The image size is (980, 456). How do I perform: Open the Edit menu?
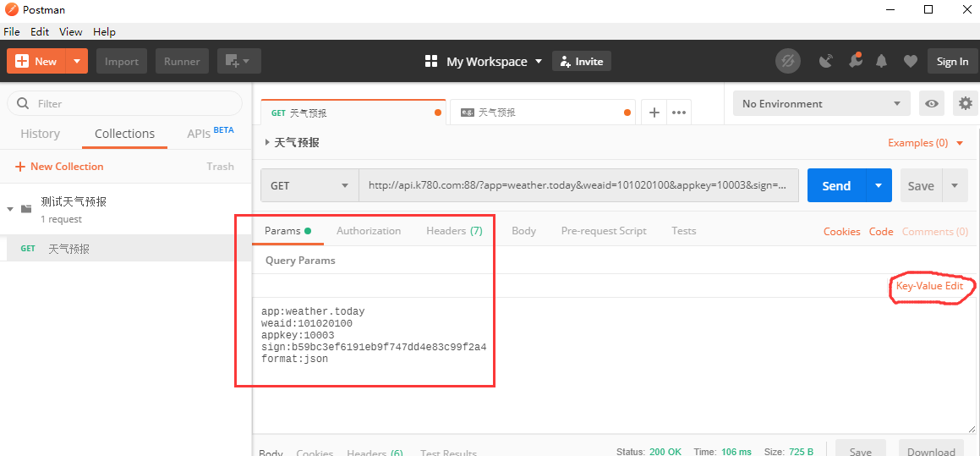(x=40, y=32)
